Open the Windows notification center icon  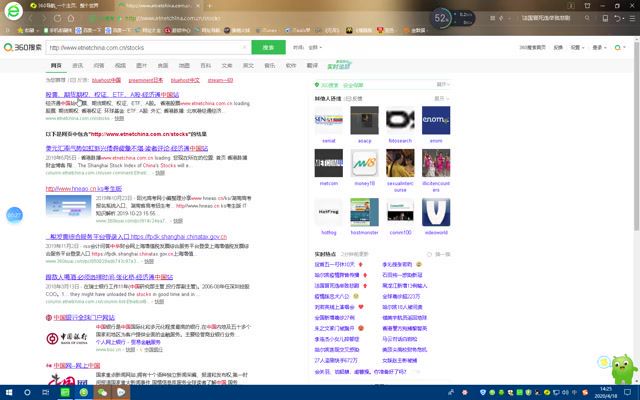coord(628,393)
